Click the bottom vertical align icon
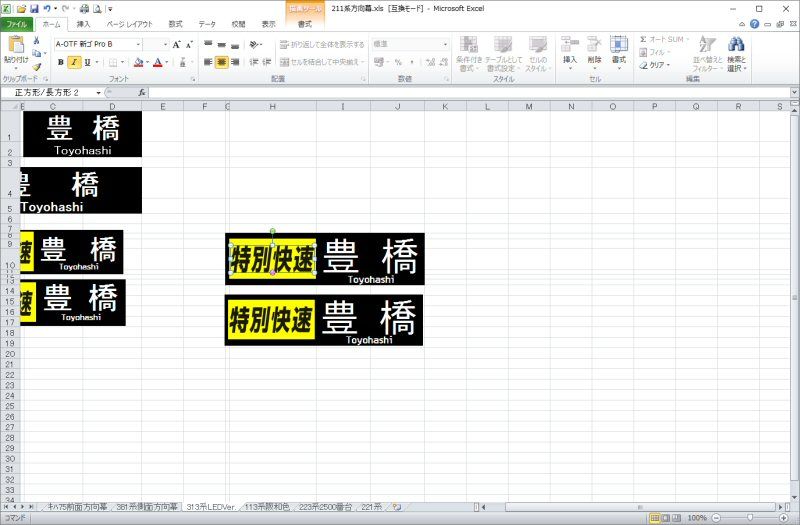The height and width of the screenshot is (525, 800). [235, 45]
